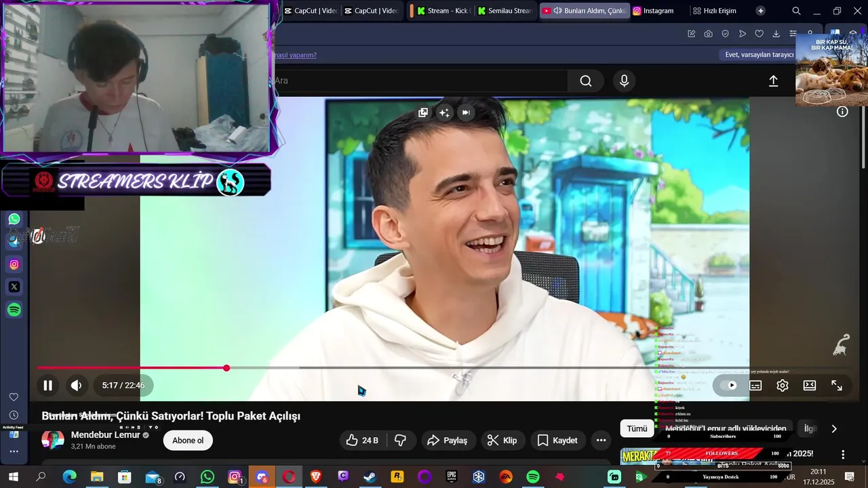This screenshot has height=488, width=868.
Task: Add the page to bookmarks with the heart icon
Action: [759, 34]
